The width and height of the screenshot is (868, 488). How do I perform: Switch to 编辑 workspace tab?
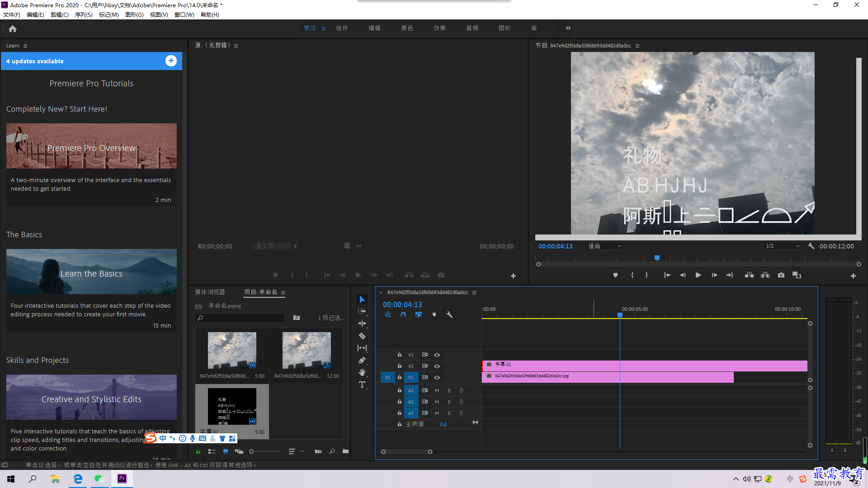pyautogui.click(x=374, y=28)
